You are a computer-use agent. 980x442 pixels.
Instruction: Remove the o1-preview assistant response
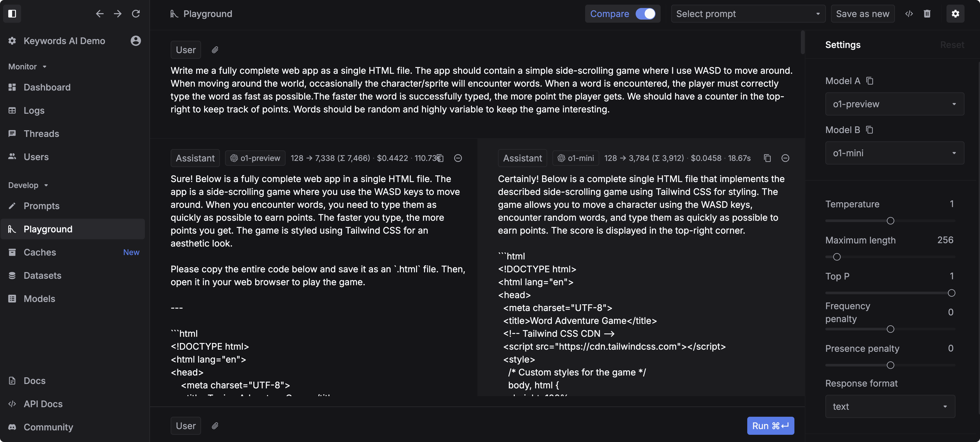coord(458,158)
